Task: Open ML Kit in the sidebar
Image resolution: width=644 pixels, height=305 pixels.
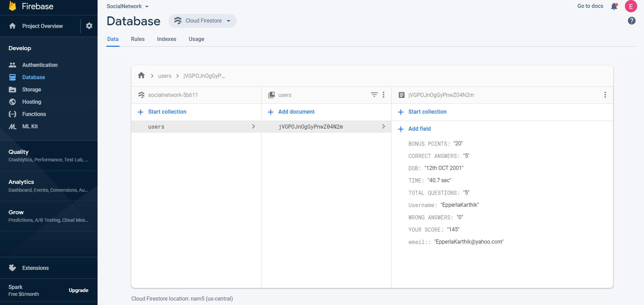Action: coord(30,126)
